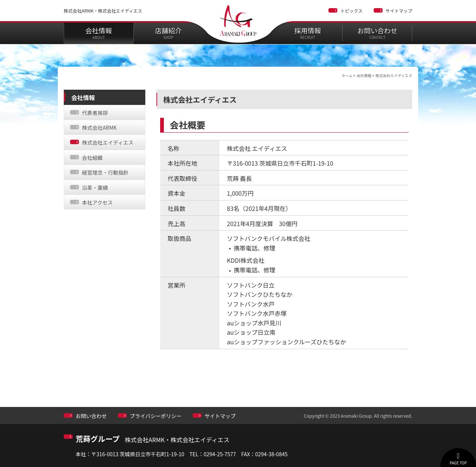Click 代表取締役 row label
476x467 pixels.
[x=182, y=178]
